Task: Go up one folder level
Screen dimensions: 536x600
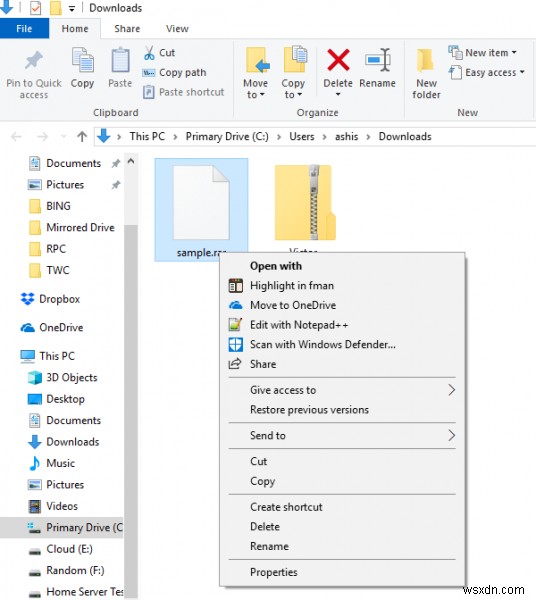Action: (82, 137)
